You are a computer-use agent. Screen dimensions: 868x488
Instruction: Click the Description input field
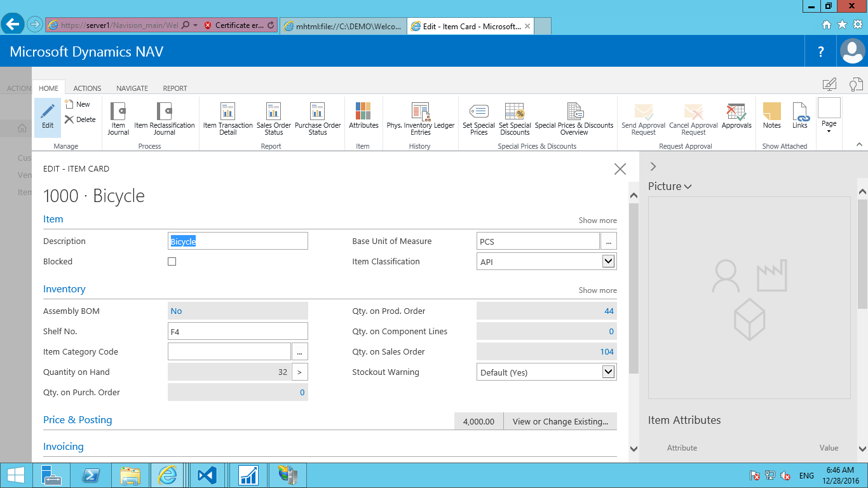[x=238, y=241]
